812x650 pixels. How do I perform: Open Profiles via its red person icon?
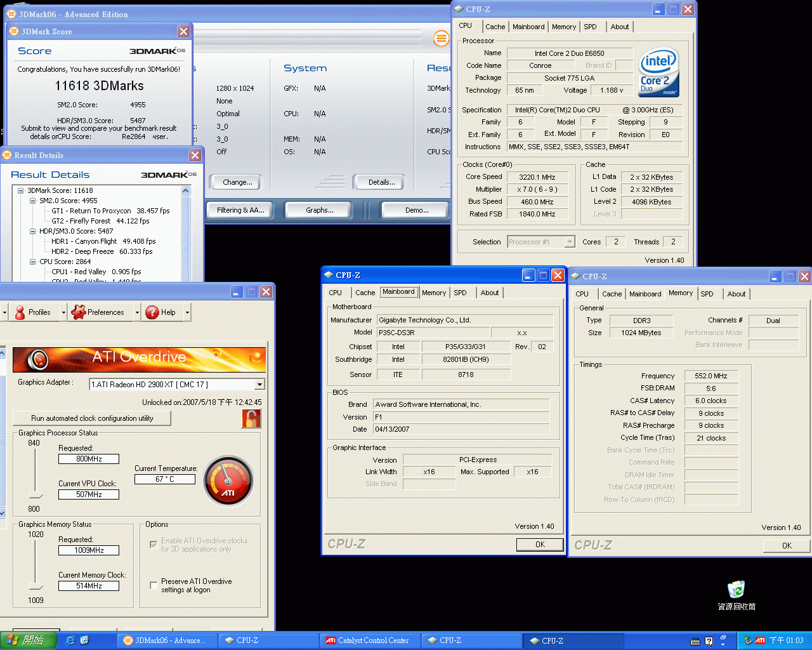[20, 312]
